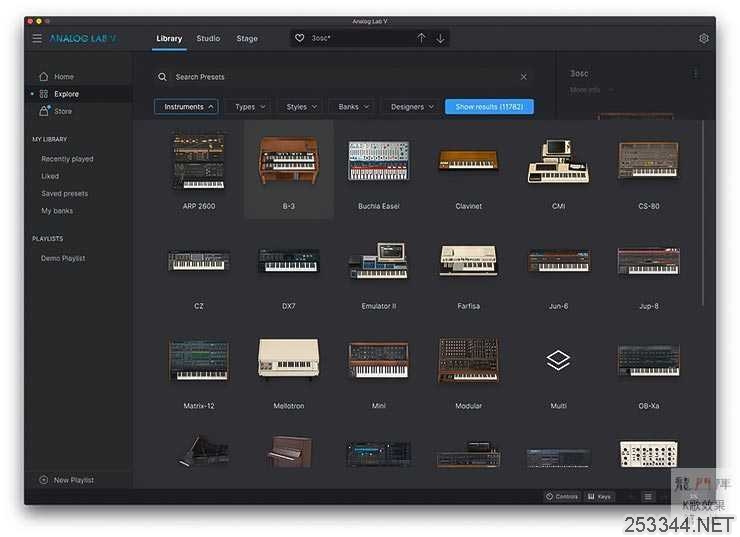Image resolution: width=740 pixels, height=537 pixels.
Task: Select the Clavinet instrument
Action: click(x=469, y=170)
